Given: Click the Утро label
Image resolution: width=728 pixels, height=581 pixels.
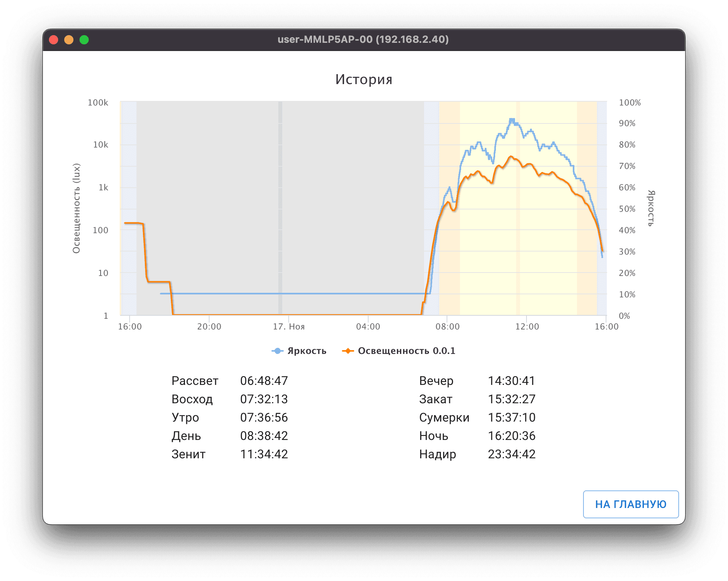Looking at the screenshot, I should tap(185, 417).
